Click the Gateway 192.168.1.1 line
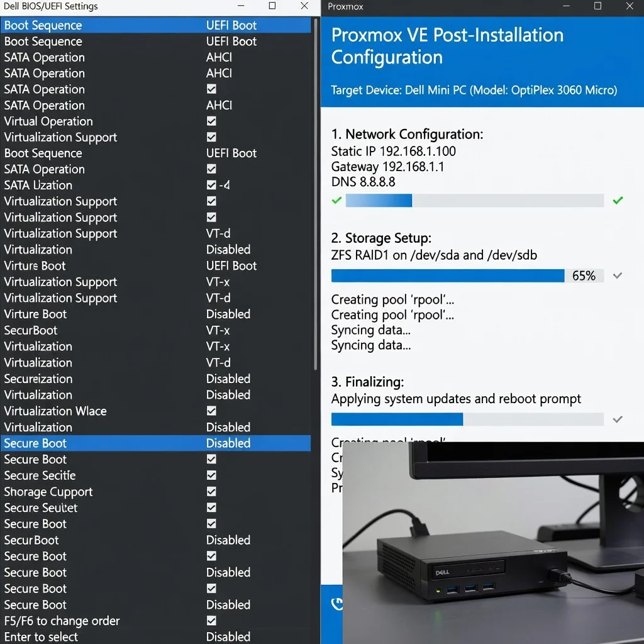 (x=387, y=167)
